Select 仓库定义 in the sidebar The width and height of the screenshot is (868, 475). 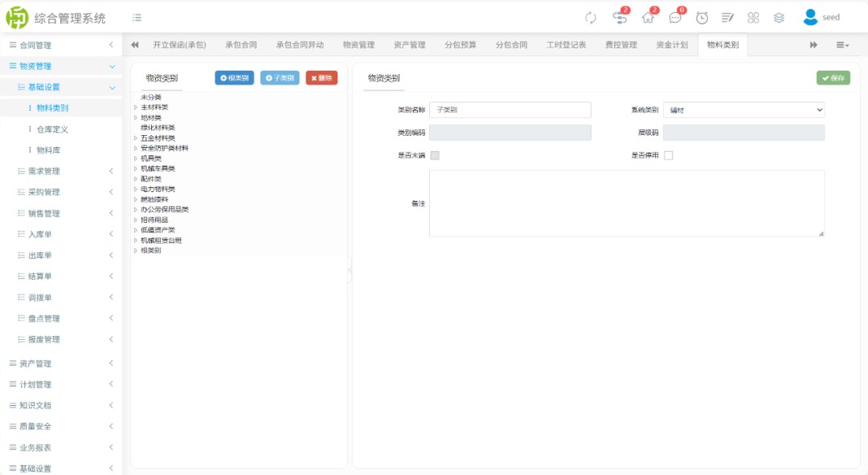point(52,129)
